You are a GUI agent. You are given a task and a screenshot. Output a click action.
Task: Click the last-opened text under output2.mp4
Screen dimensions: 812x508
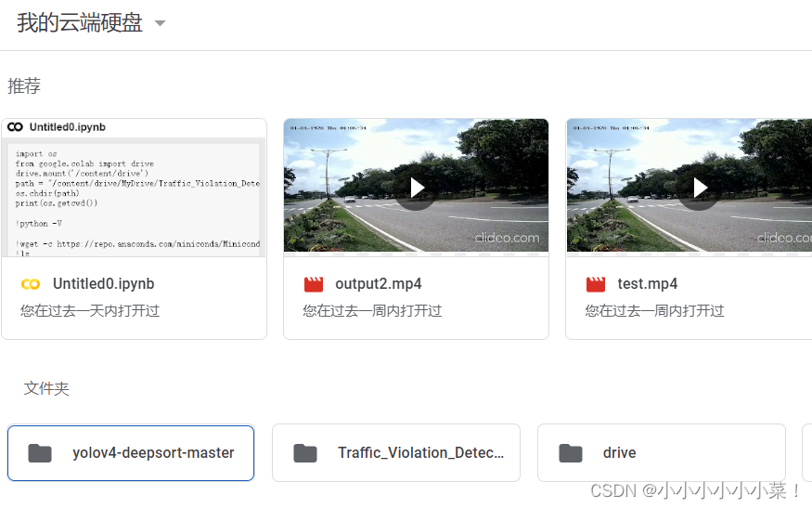click(372, 311)
